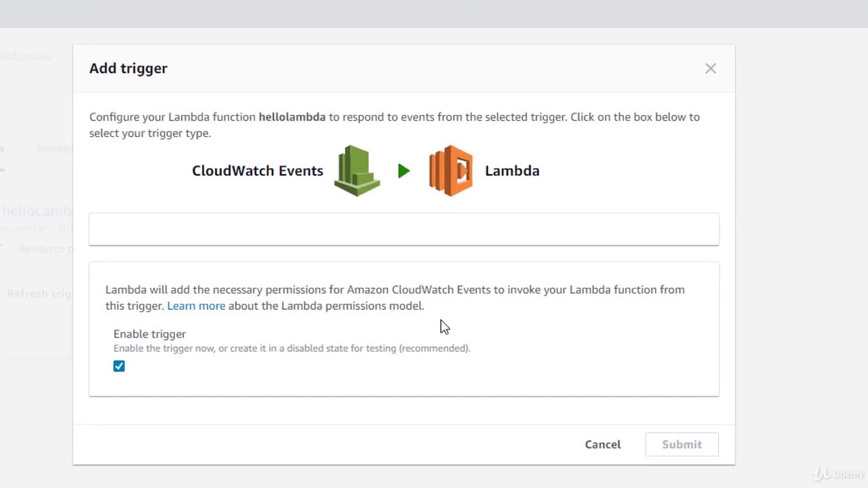Click the Add trigger dialog title
The image size is (868, 488).
128,68
